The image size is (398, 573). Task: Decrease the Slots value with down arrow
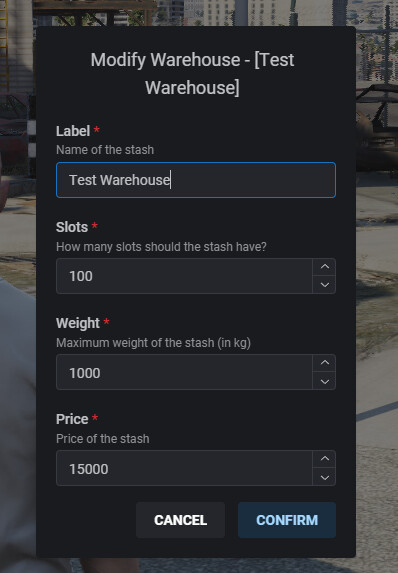click(x=325, y=285)
